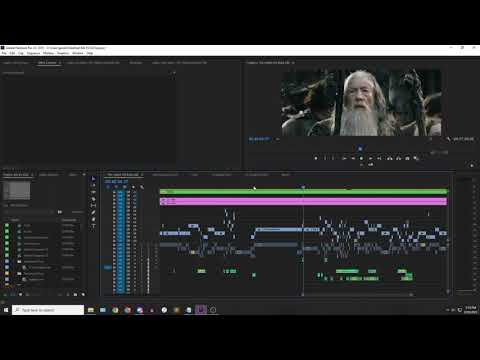Viewport: 480px width, 360px height.
Task: Click the Mark Out button
Action: click(333, 158)
